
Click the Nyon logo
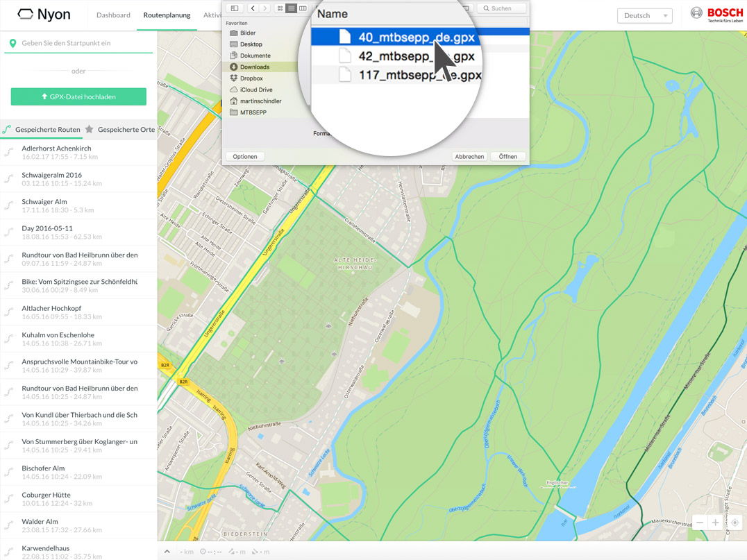click(x=44, y=15)
